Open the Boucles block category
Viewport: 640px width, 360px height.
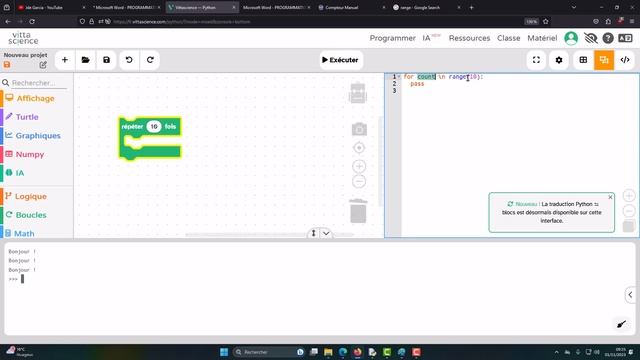click(x=31, y=215)
